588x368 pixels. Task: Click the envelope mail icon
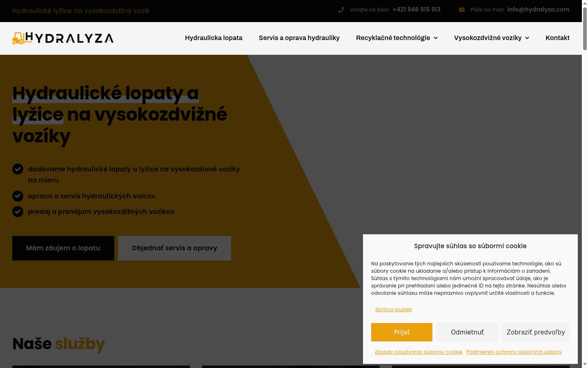462,10
